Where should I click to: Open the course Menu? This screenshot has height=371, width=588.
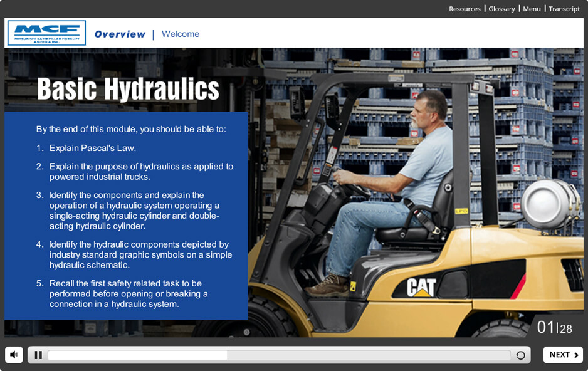pyautogui.click(x=532, y=9)
